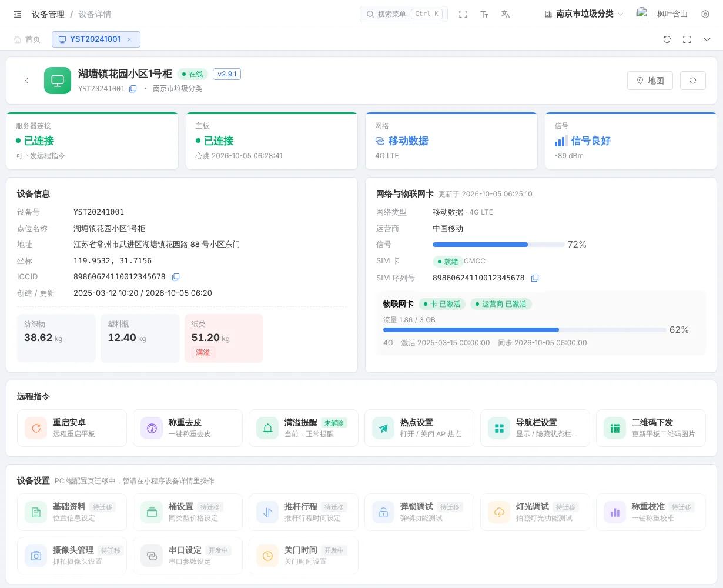Go back with the left arrow
The height and width of the screenshot is (588, 723).
26,81
